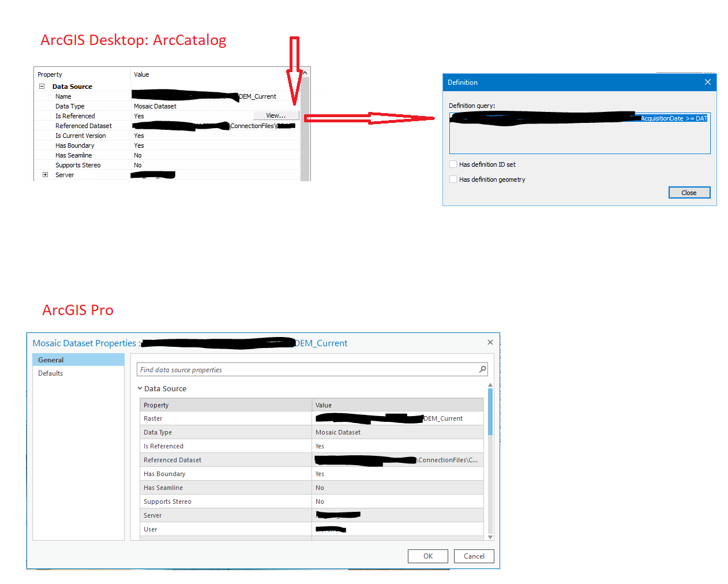The image size is (728, 584).
Task: Click the X icon of Definition dialog
Action: point(708,82)
